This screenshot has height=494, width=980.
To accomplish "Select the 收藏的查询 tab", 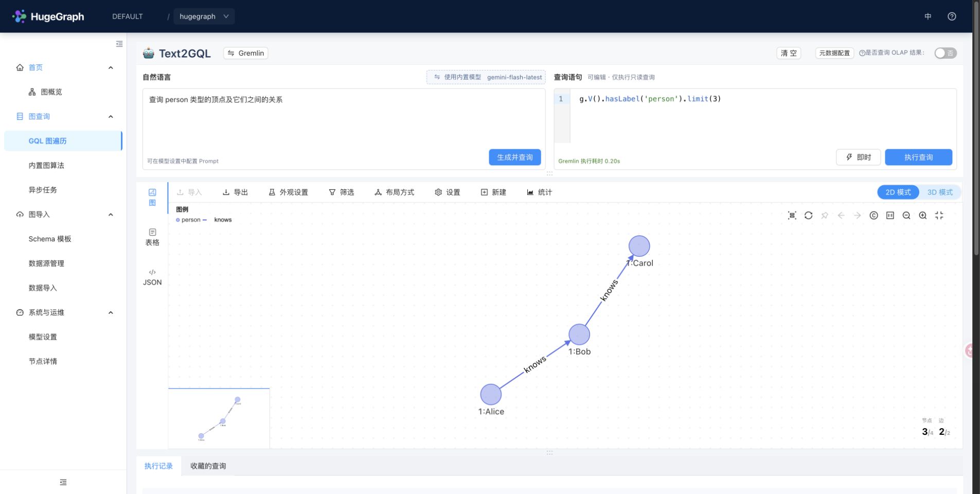I will point(208,466).
